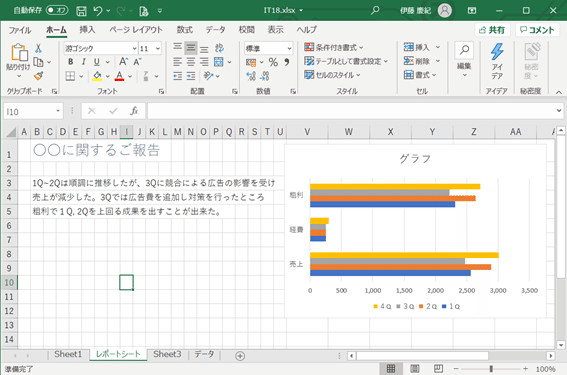
Task: Select the データ sheet tab
Action: (204, 354)
